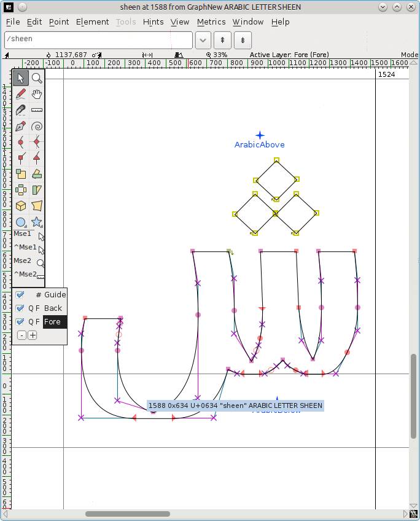
Task: Select the Pen point tool
Action: (x=21, y=126)
